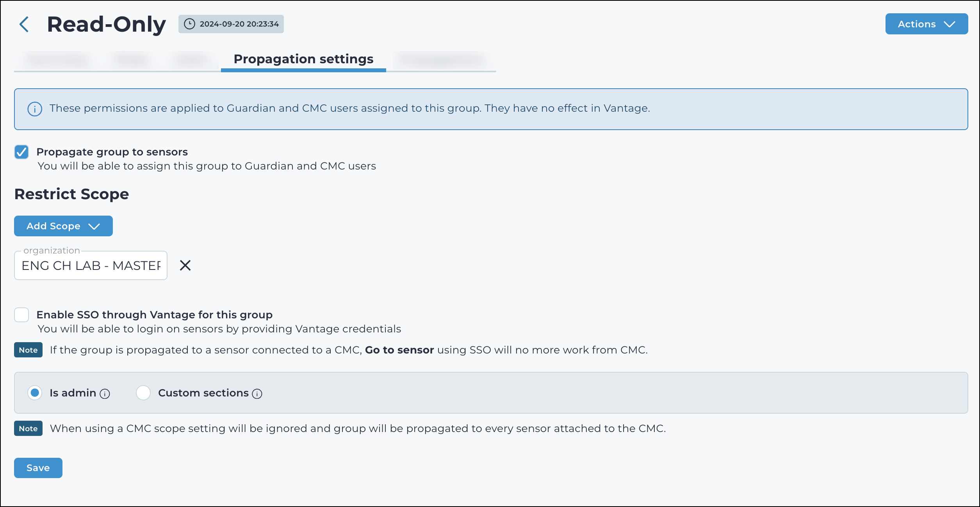This screenshot has width=980, height=507.
Task: Click the clock icon beside timestamp
Action: 189,24
